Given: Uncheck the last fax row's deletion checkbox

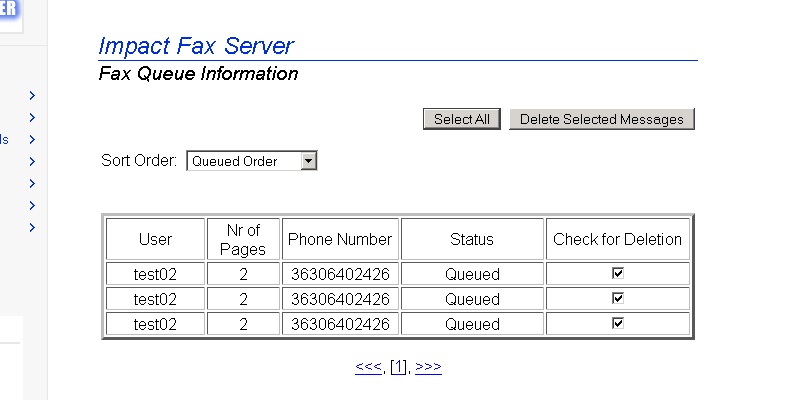Looking at the screenshot, I should point(618,323).
